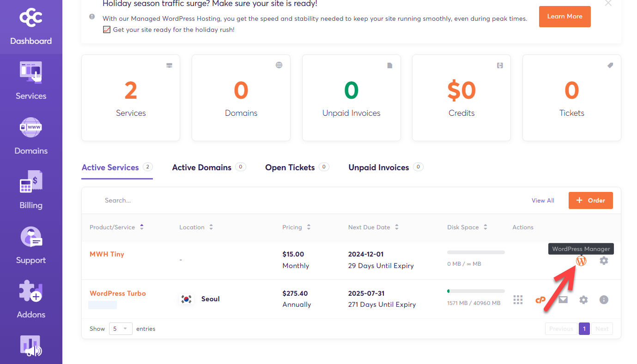Open settings gear for WordPress Turbo
The height and width of the screenshot is (364, 637).
pos(584,300)
